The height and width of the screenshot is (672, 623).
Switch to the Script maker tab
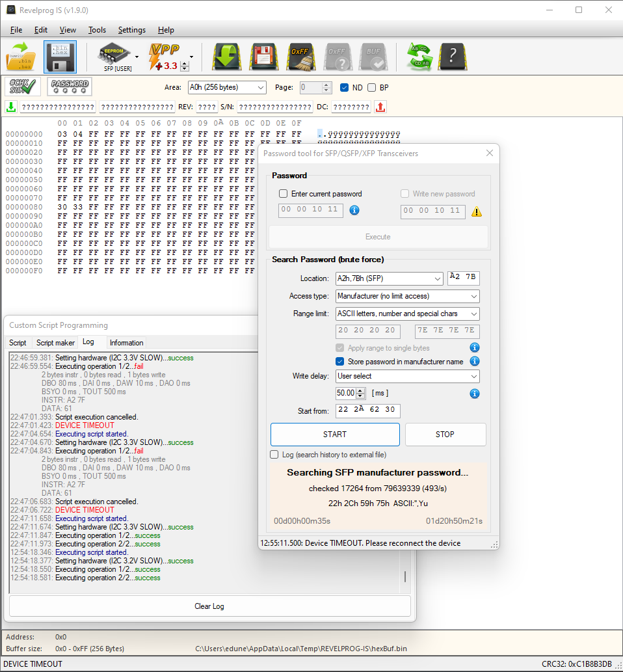coord(56,343)
